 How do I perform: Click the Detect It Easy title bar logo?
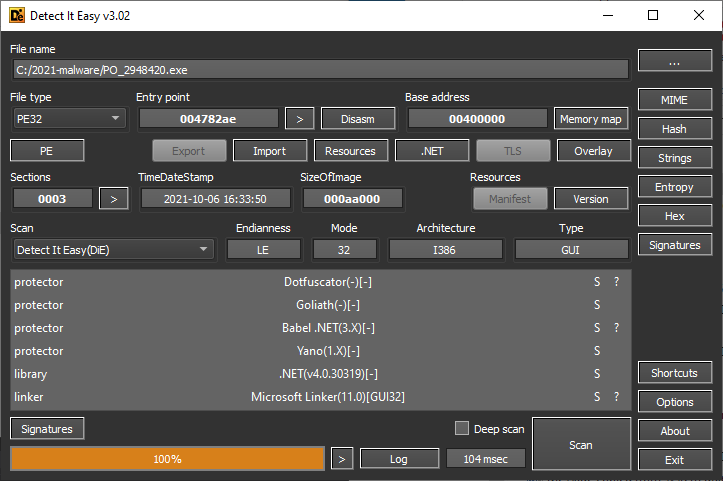click(17, 15)
